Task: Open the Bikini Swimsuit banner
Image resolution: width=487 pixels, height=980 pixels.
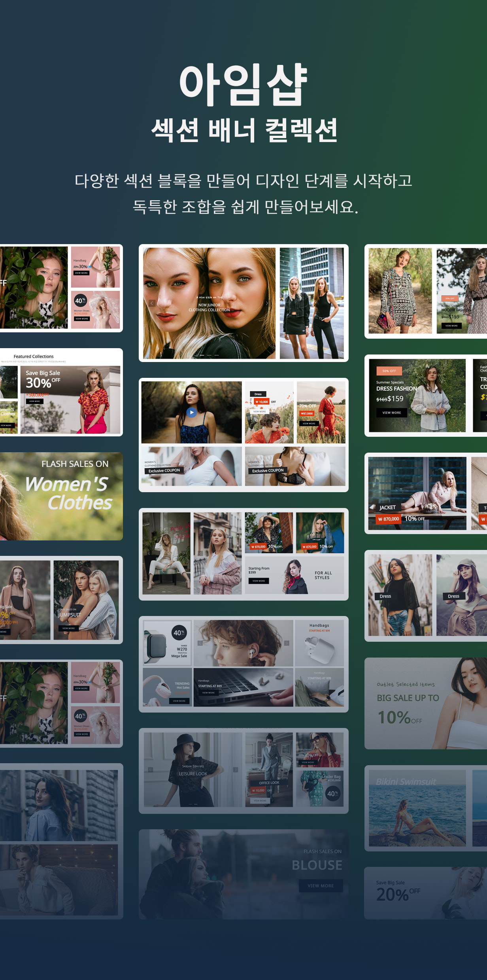Action: (x=417, y=808)
